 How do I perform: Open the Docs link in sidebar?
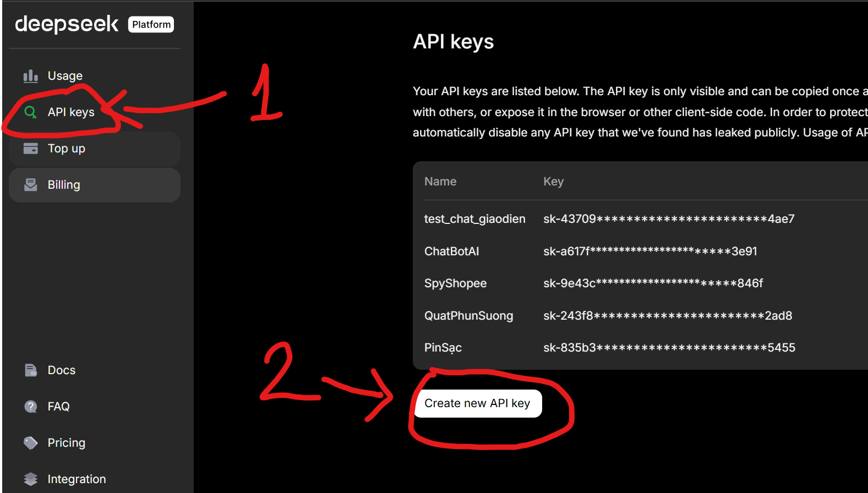tap(62, 370)
